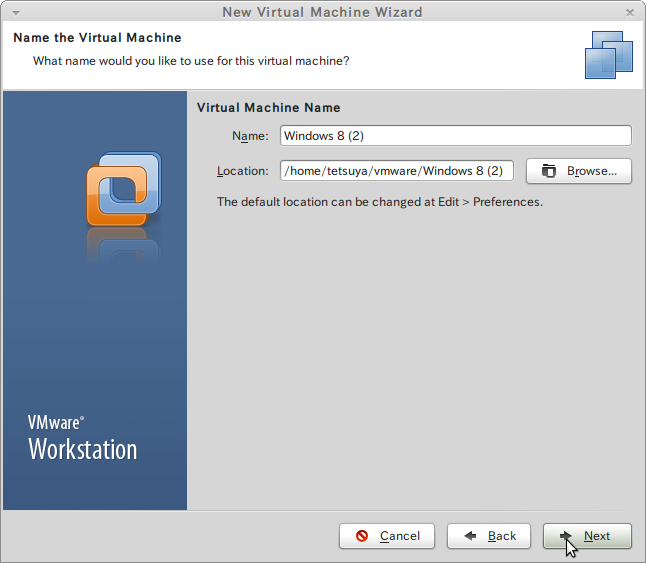This screenshot has height=563, width=646.
Task: Click the stacked windows icon in header
Action: tap(609, 55)
